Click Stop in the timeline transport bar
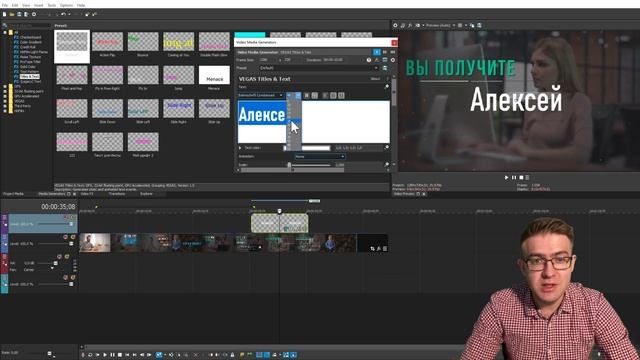Viewport: 640px width, 360px height. [x=120, y=355]
